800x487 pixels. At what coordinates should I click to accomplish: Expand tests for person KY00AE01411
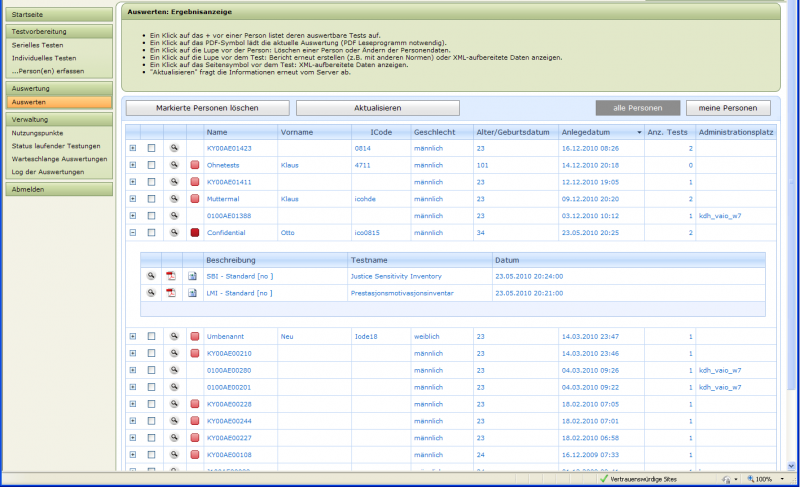pyautogui.click(x=132, y=182)
